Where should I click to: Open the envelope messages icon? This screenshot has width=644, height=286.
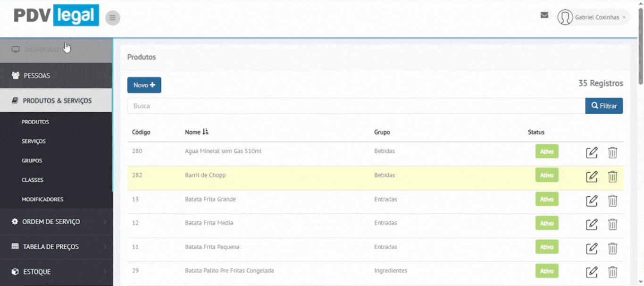tap(544, 15)
